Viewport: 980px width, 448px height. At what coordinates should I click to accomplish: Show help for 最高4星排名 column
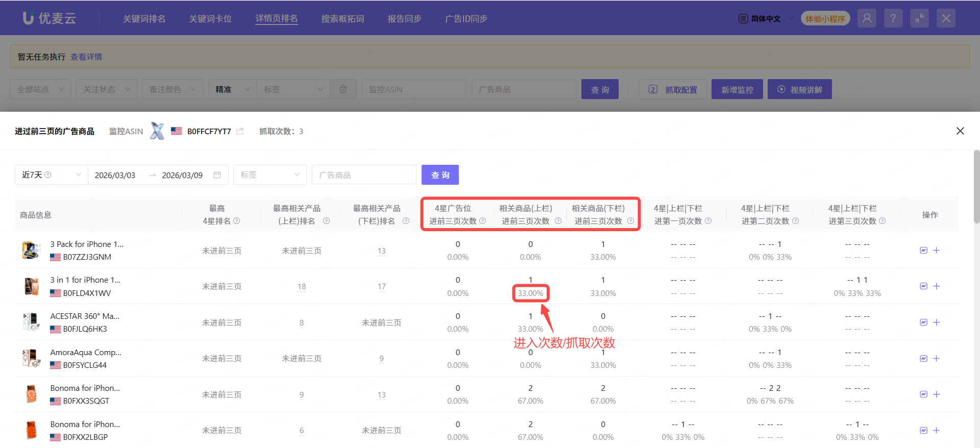pyautogui.click(x=236, y=221)
